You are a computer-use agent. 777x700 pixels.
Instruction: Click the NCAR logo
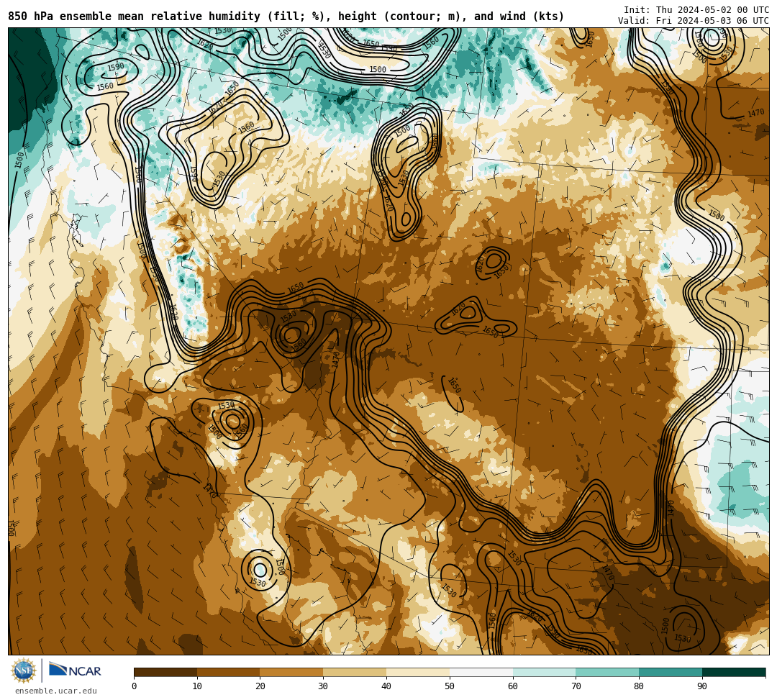[x=75, y=671]
